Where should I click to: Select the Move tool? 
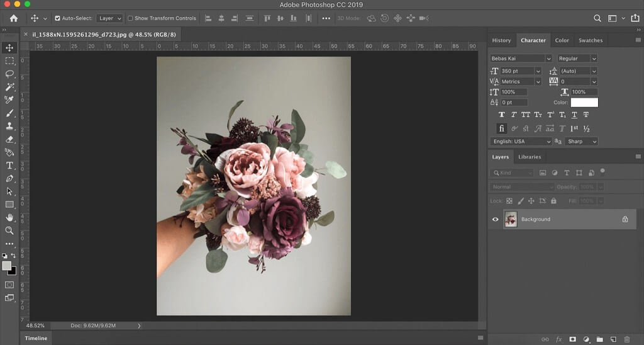(x=9, y=48)
